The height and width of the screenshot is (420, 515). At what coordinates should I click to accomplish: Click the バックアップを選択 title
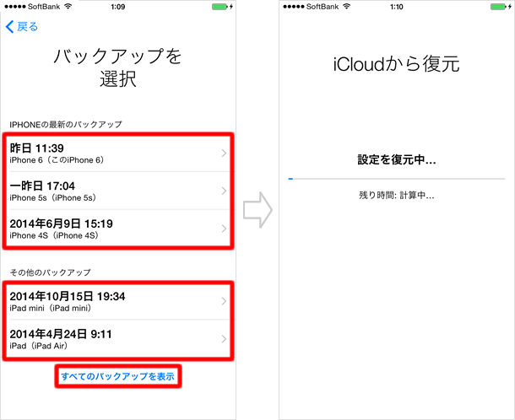click(x=118, y=67)
